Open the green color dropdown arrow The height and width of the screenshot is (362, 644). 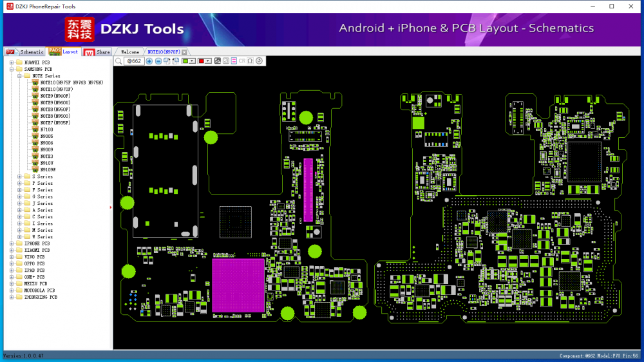tap(193, 61)
